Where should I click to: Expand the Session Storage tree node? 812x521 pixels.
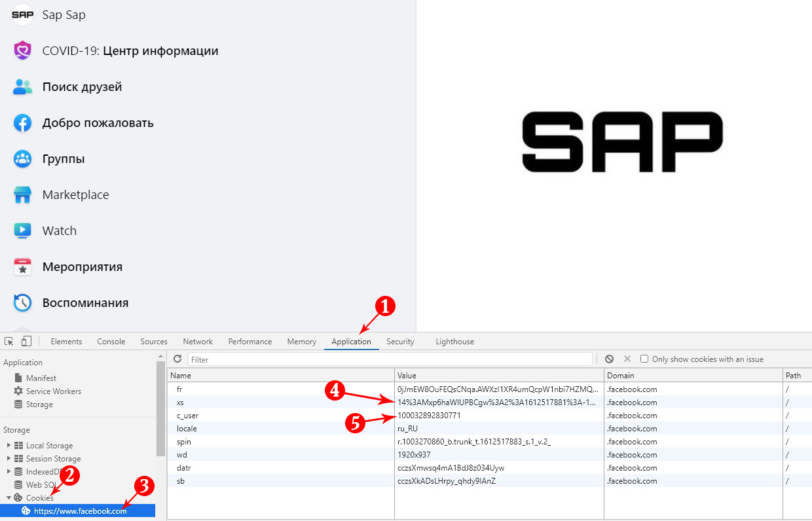click(x=9, y=458)
